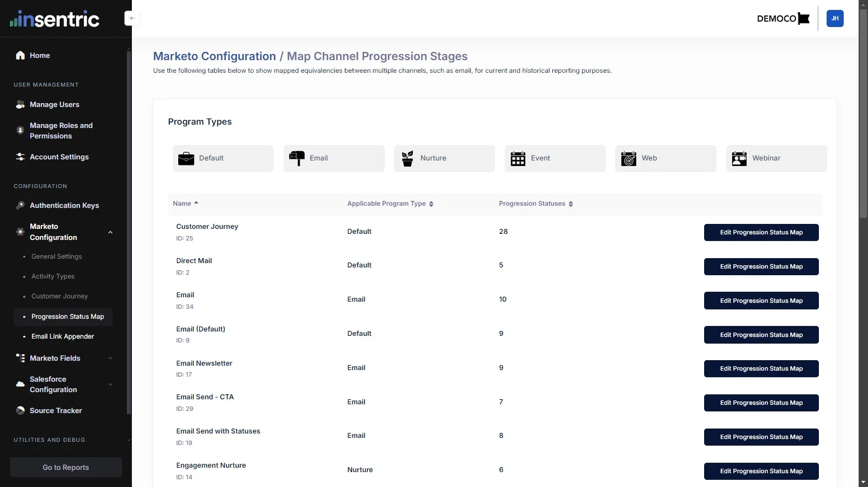868x487 pixels.
Task: Click the Authentication Keys key icon
Action: tap(20, 205)
